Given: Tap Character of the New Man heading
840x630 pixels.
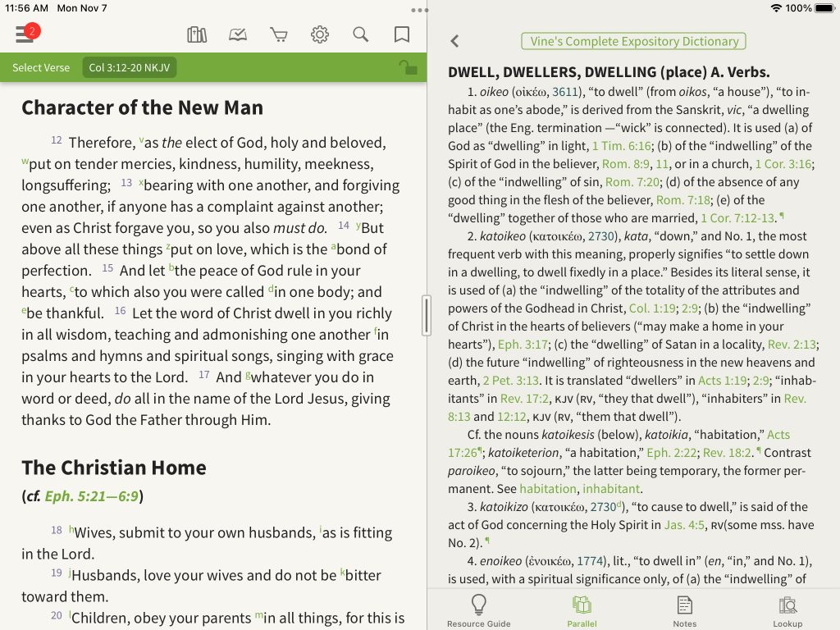Looking at the screenshot, I should [x=142, y=107].
